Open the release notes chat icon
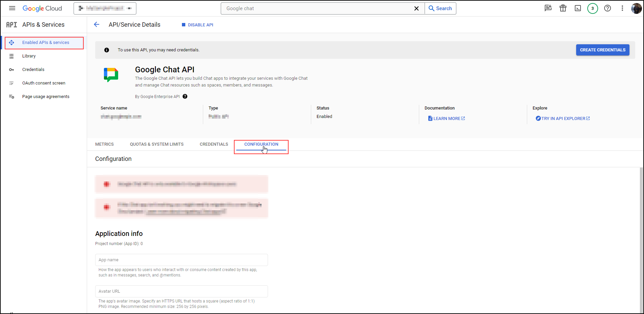Viewport: 644px width, 314px height. pos(548,8)
